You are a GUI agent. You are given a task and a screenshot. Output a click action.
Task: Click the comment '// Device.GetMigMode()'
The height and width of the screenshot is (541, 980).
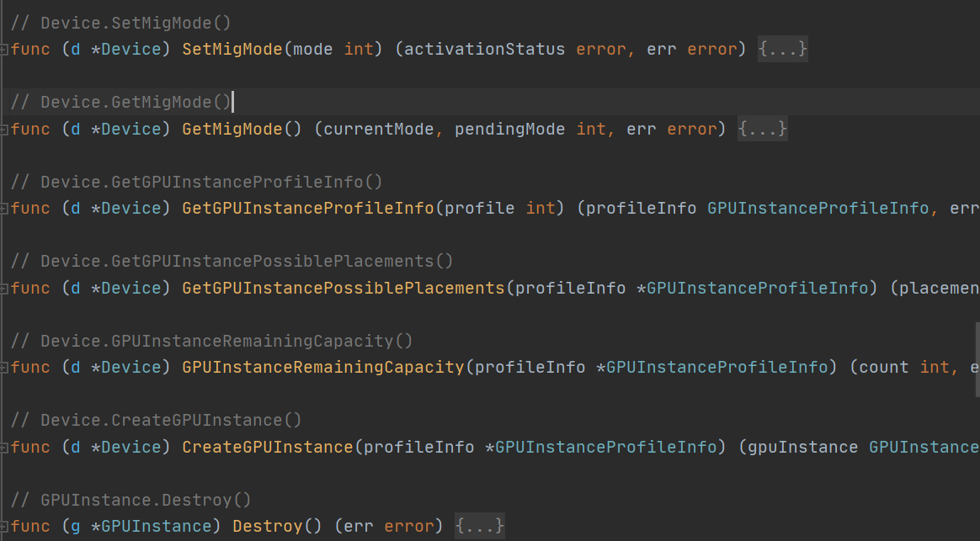121,103
